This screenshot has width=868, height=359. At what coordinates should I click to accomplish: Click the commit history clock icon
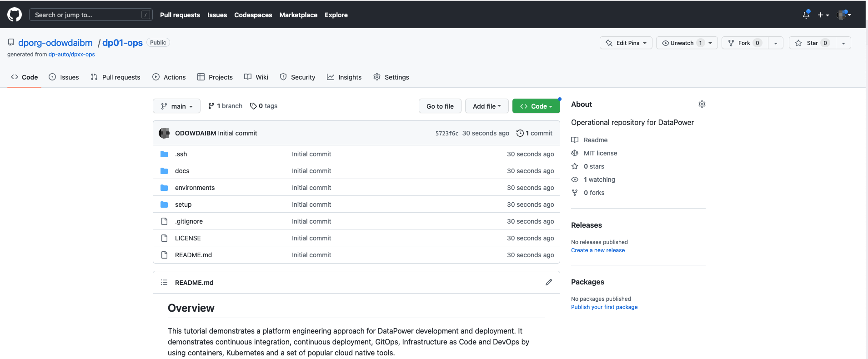pos(520,133)
